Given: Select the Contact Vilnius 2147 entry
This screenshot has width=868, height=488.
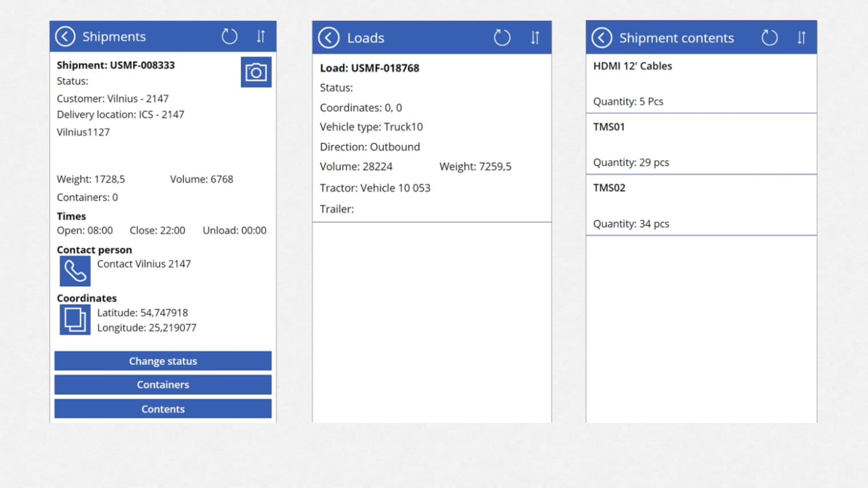Looking at the screenshot, I should (x=144, y=264).
